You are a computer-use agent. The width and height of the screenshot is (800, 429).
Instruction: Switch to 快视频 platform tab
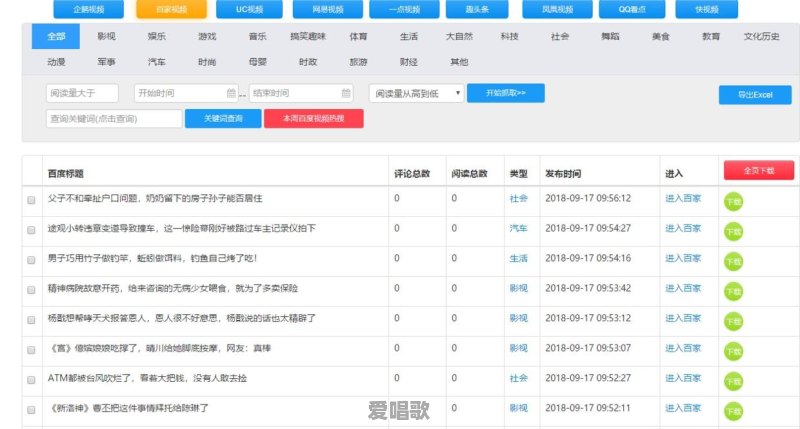point(707,9)
